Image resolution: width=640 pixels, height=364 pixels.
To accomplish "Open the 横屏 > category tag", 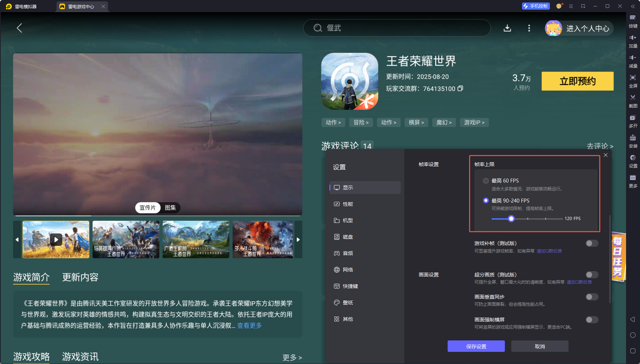I will click(416, 123).
